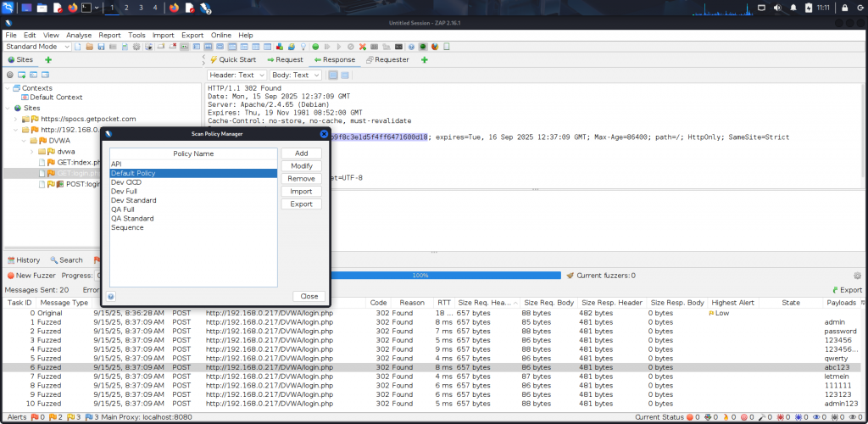Image resolution: width=868 pixels, height=424 pixels.
Task: Switch to the Search tab
Action: pyautogui.click(x=66, y=260)
